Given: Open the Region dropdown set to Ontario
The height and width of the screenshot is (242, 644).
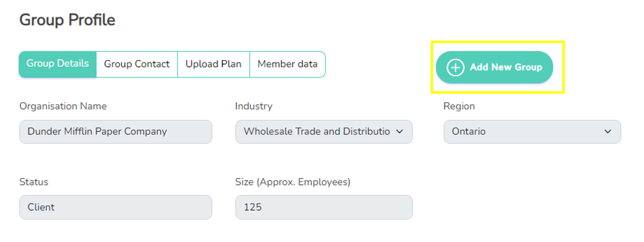Looking at the screenshot, I should (x=532, y=132).
